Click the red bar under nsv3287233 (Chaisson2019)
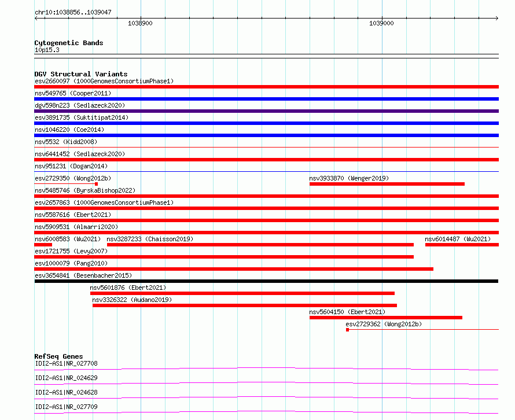This screenshot has height=420, width=515. pyautogui.click(x=260, y=245)
